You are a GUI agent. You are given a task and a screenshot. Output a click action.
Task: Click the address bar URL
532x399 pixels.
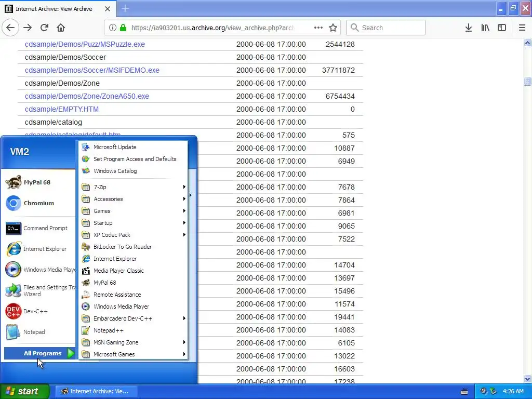point(213,28)
